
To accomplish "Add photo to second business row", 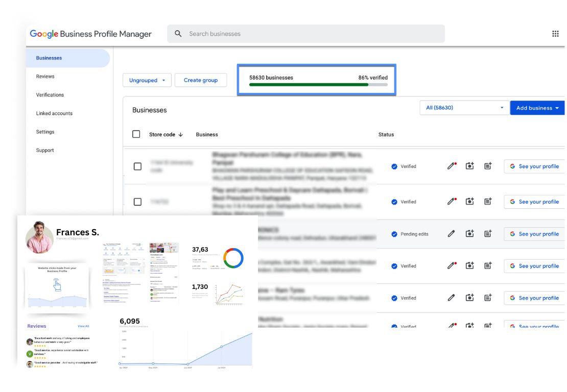I will point(469,201).
